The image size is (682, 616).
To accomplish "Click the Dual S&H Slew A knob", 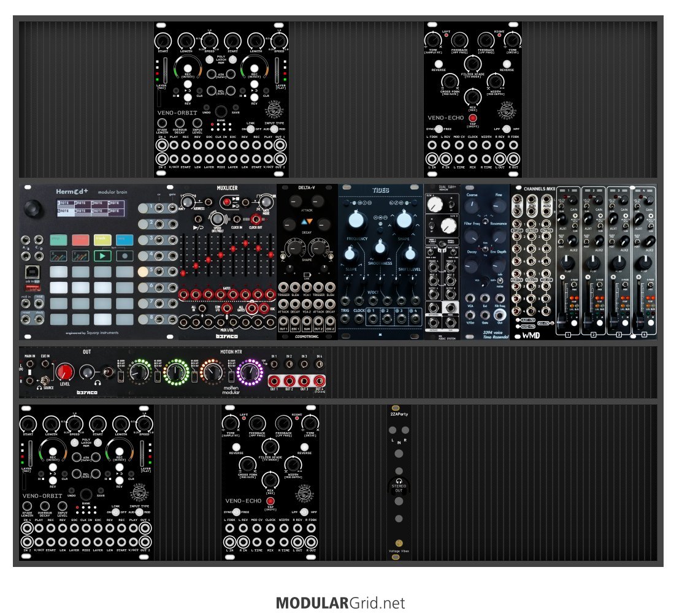I will (x=434, y=204).
